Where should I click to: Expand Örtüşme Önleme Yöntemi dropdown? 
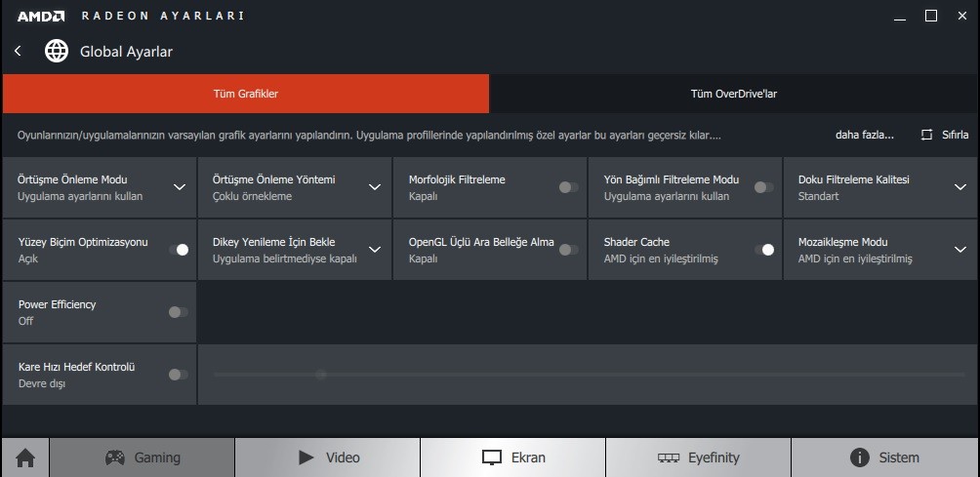[x=375, y=187]
